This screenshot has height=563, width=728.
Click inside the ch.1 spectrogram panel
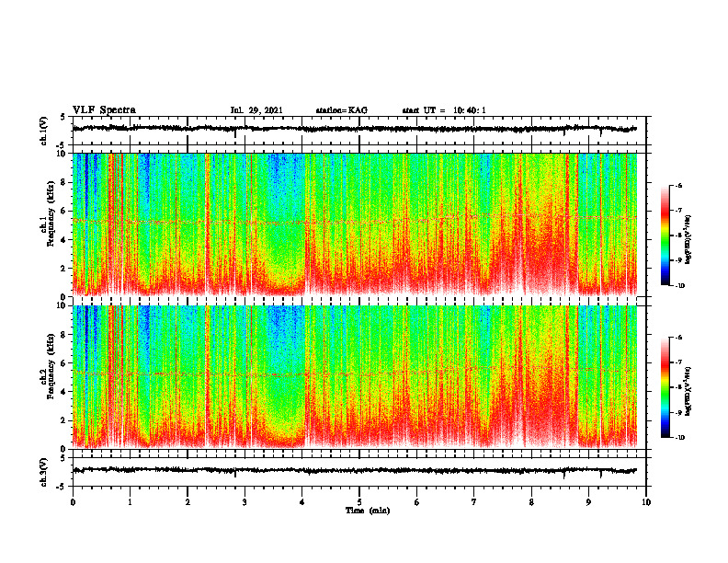(x=359, y=224)
